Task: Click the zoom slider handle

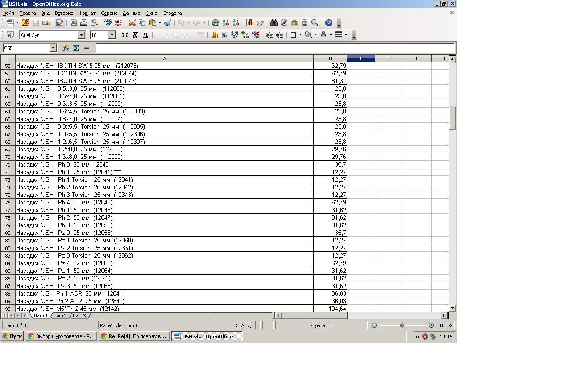Action: [x=402, y=325]
